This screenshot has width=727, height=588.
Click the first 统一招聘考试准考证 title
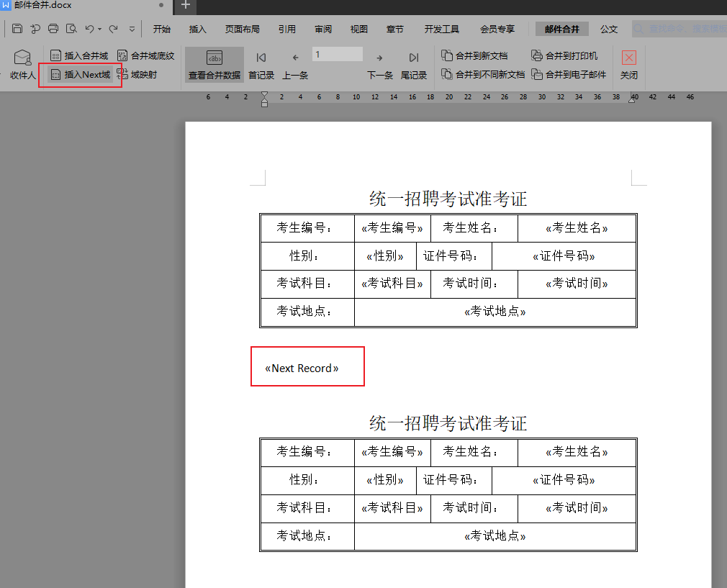448,199
